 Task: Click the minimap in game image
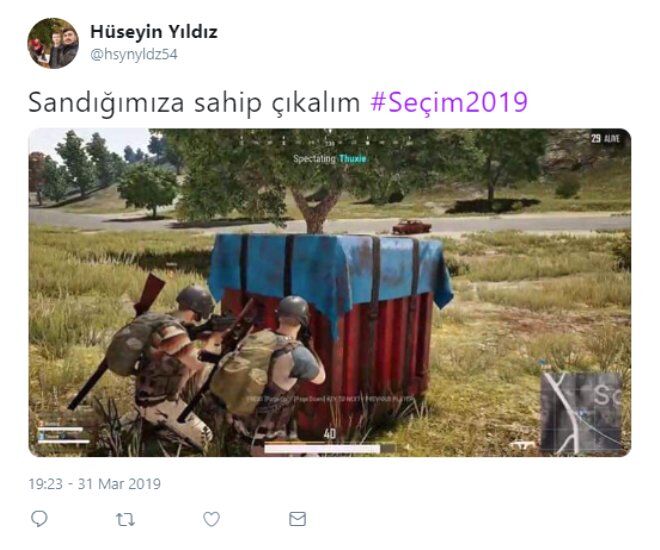[581, 413]
